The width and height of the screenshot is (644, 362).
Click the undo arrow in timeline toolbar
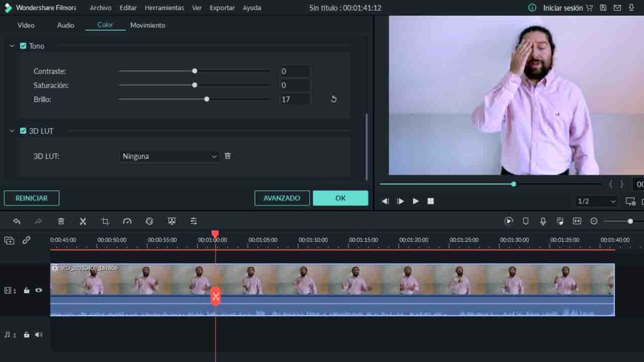(17, 221)
